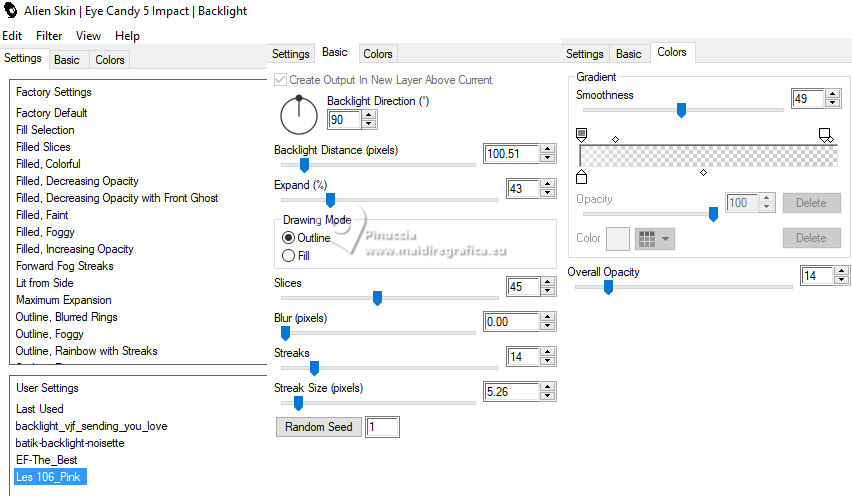Open the color palette dropdown arrow
Image resolution: width=852 pixels, height=496 pixels.
coord(664,238)
